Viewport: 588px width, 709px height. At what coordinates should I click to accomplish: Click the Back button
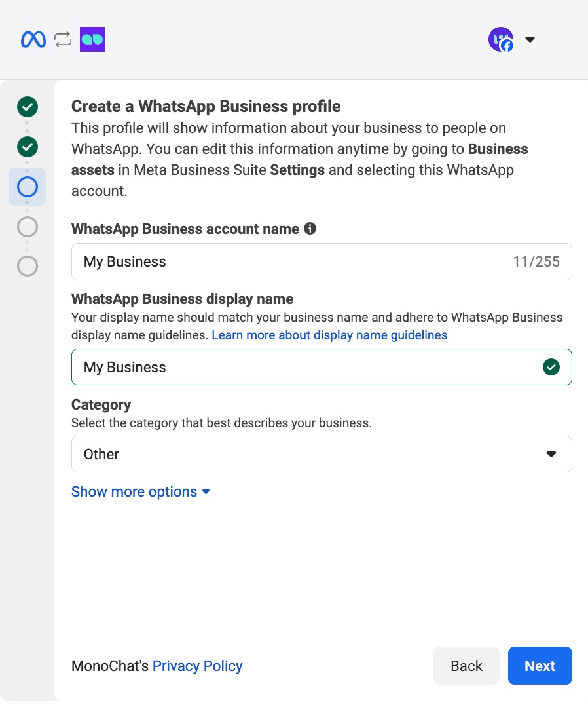tap(466, 666)
